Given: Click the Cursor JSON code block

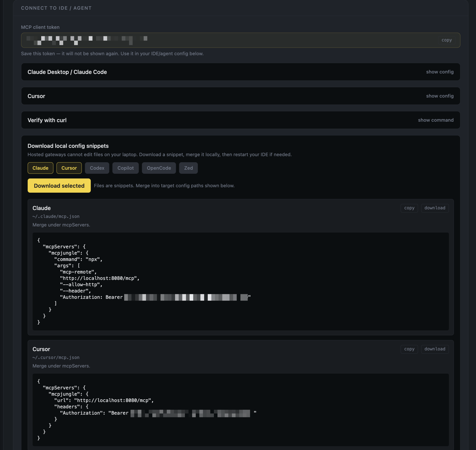Looking at the screenshot, I should click(240, 410).
